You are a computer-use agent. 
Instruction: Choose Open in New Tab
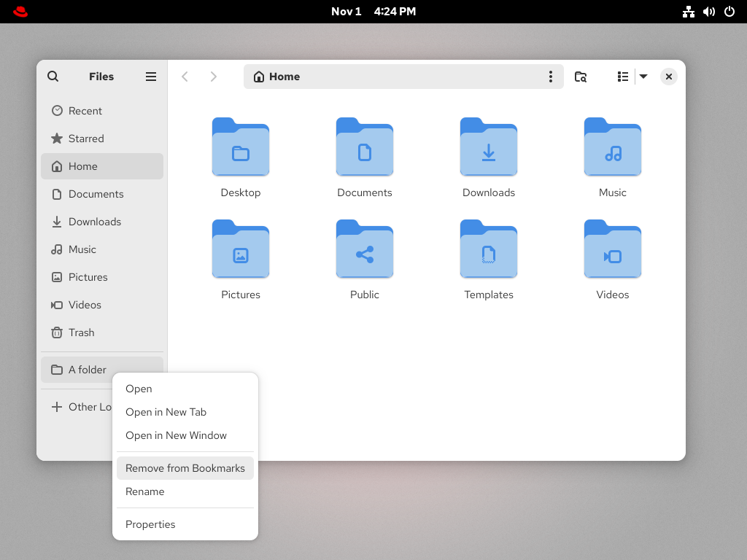[x=166, y=412]
